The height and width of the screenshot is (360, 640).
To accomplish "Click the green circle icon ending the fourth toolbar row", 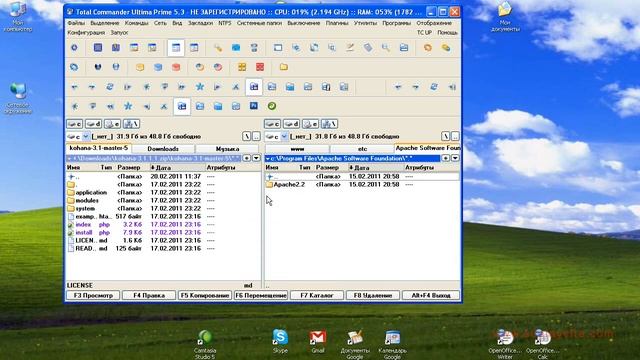I will pos(272,106).
